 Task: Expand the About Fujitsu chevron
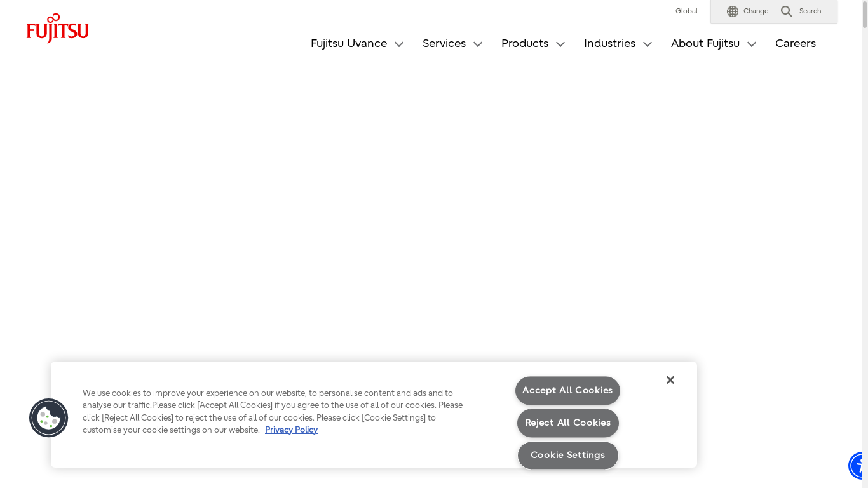pyautogui.click(x=752, y=44)
